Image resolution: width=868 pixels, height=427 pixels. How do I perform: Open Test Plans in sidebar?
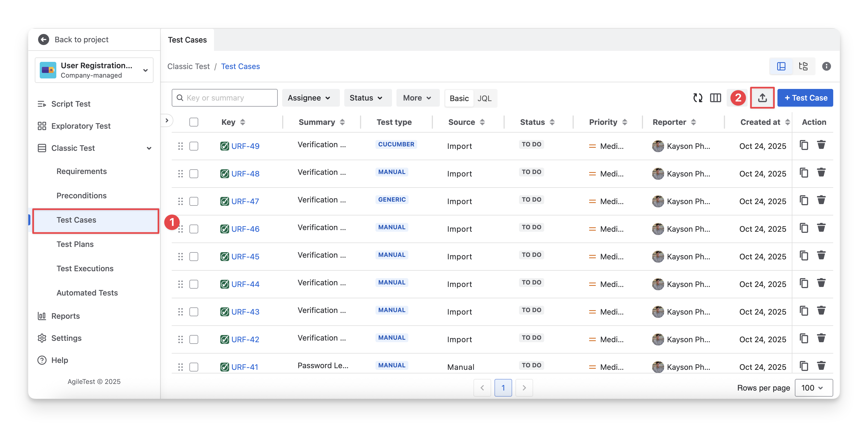click(x=75, y=244)
